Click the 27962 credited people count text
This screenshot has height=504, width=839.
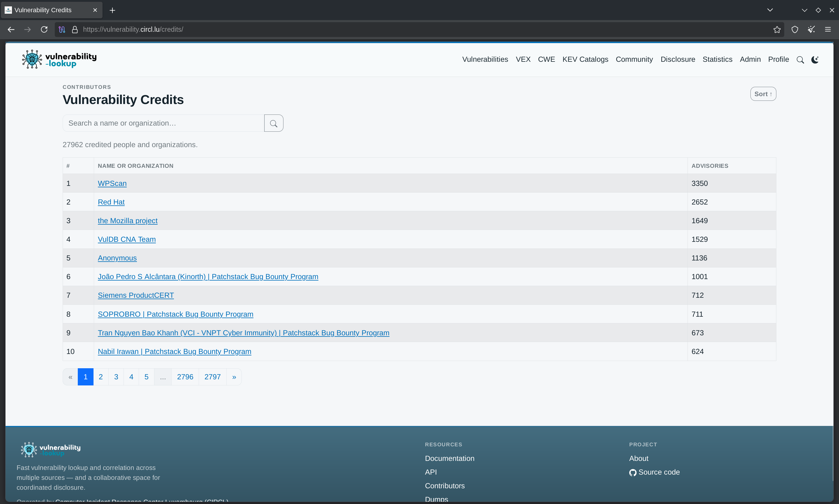(130, 145)
